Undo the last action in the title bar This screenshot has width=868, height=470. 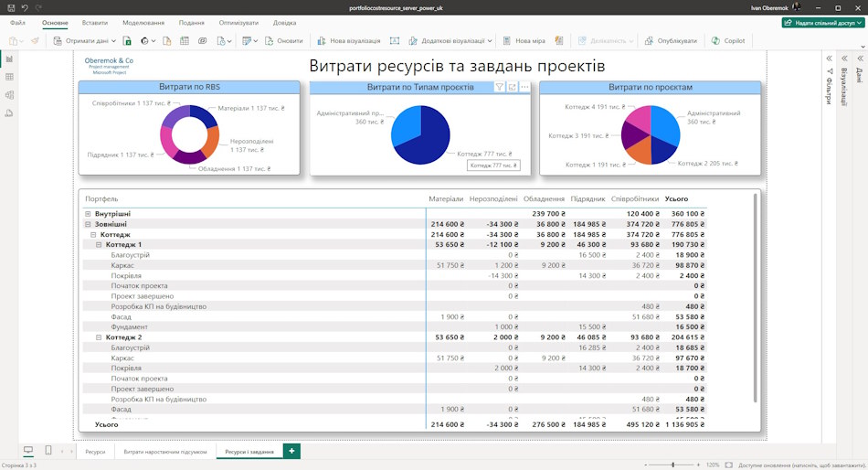(x=25, y=7)
